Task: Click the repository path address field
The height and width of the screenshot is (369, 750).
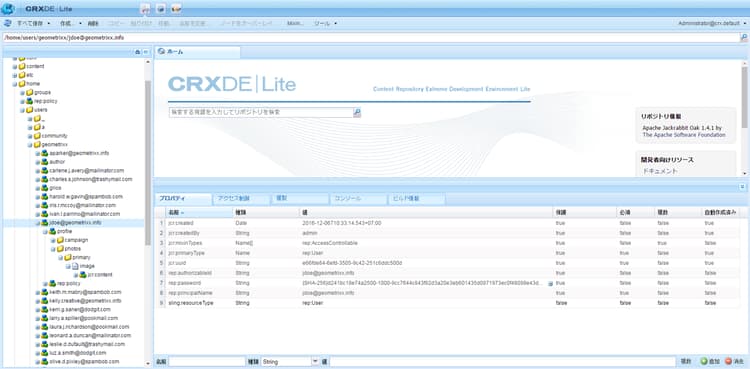Action: coord(371,37)
